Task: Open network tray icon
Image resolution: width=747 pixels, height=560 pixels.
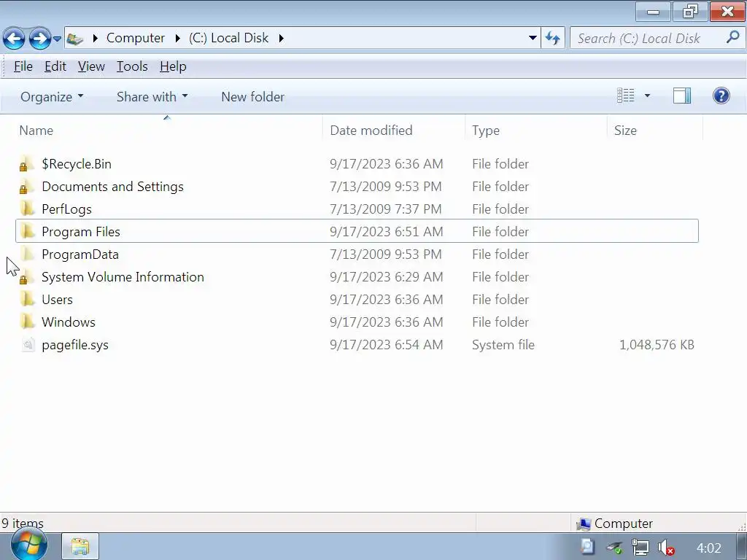Action: tap(640, 547)
